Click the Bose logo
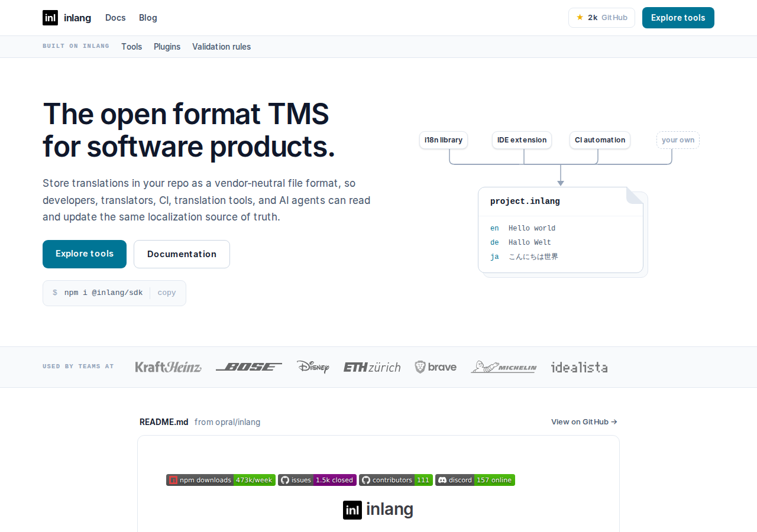Screen dimensions: 757x532 click(x=249, y=367)
